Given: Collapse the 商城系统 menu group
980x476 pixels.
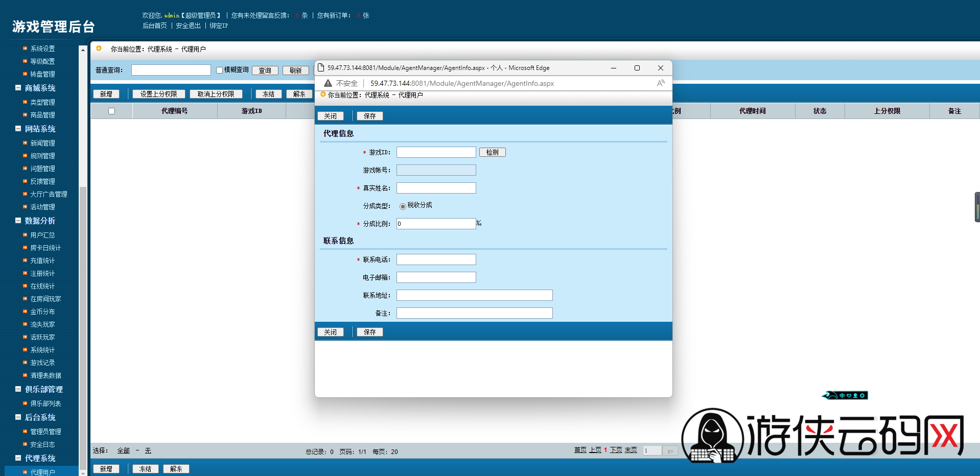Looking at the screenshot, I should tap(18, 88).
